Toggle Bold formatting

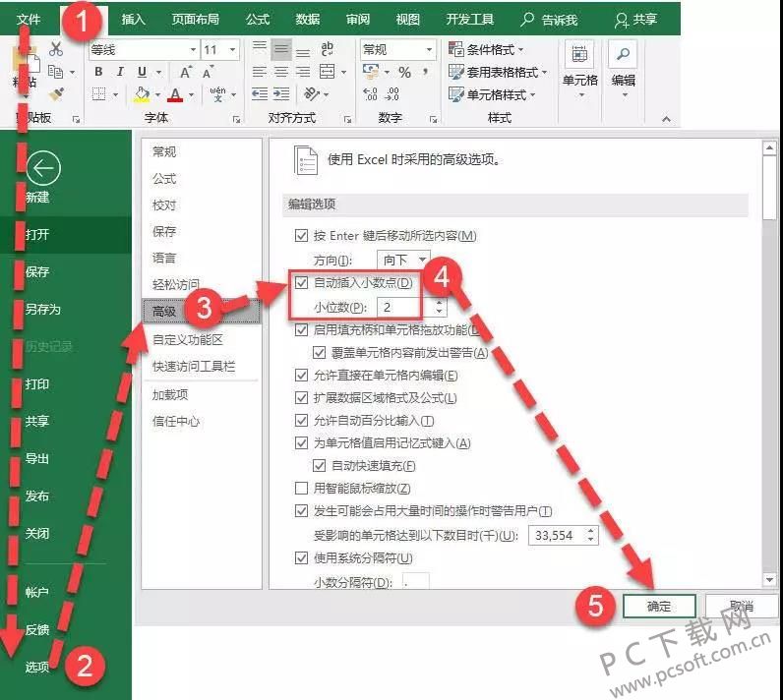coord(98,72)
